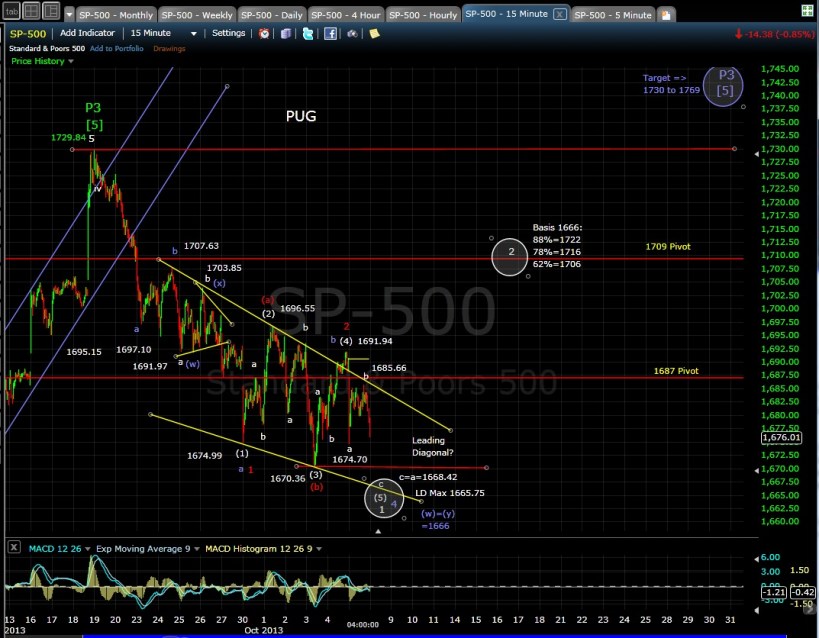Image resolution: width=819 pixels, height=638 pixels.
Task: Select the circled P3 [5] target marker
Action: tap(723, 84)
